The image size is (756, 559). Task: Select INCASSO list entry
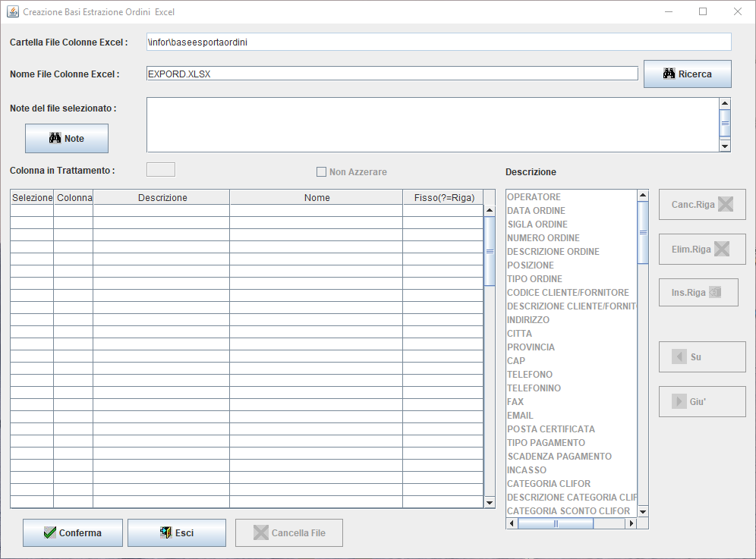(x=572, y=469)
